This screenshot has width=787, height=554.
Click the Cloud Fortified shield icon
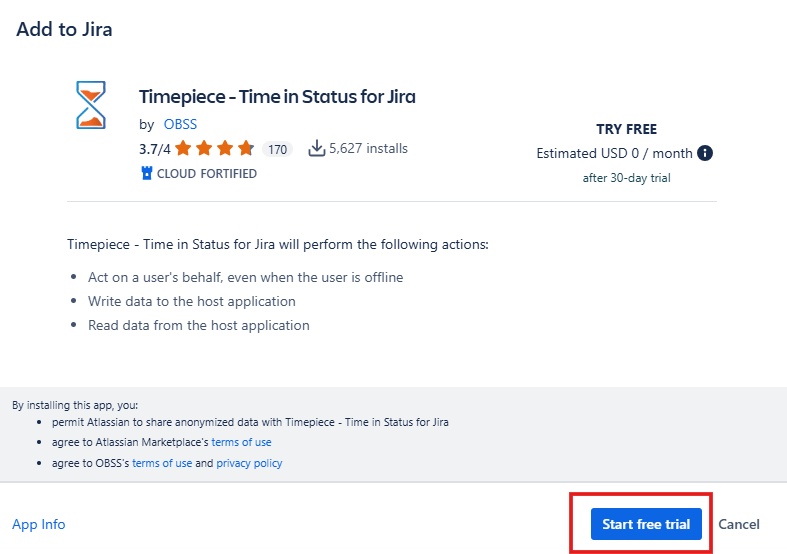tap(146, 173)
